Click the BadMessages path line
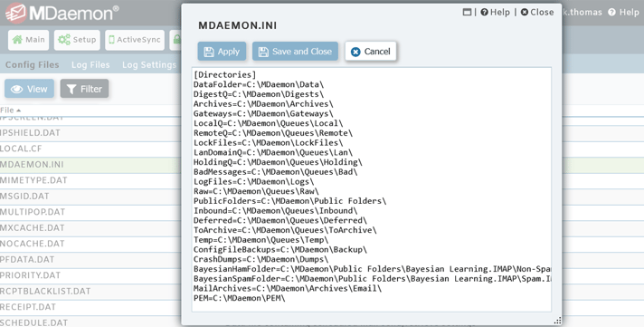The image size is (644, 327). click(x=275, y=172)
